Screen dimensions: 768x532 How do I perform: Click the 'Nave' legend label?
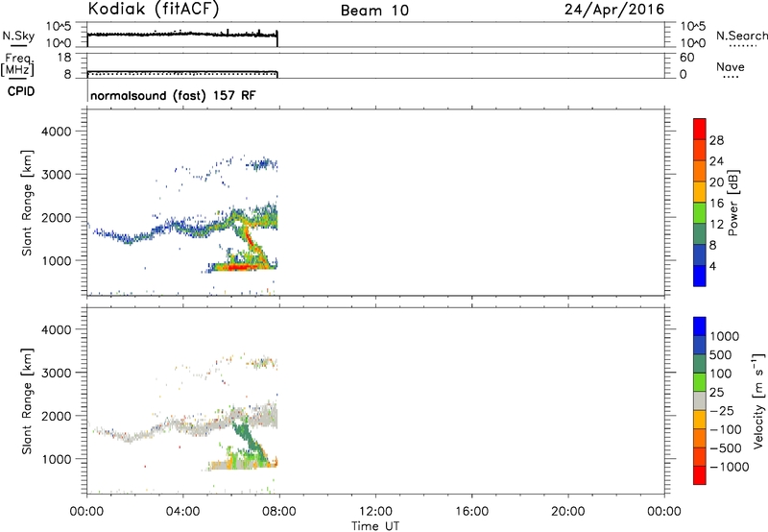click(x=731, y=66)
